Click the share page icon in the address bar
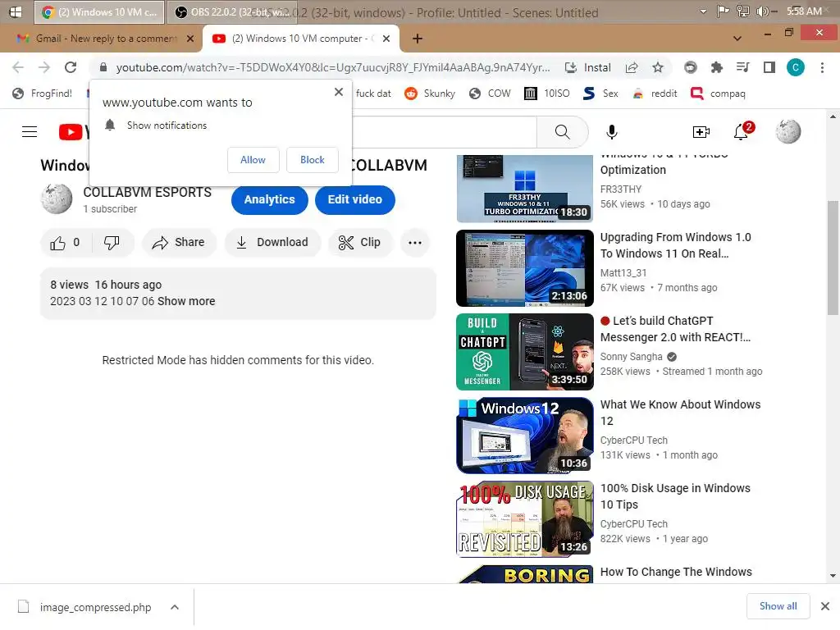 tap(632, 67)
